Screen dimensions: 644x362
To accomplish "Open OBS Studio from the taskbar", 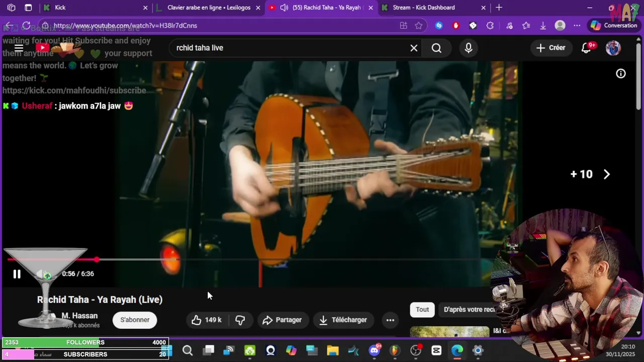I will click(x=416, y=350).
